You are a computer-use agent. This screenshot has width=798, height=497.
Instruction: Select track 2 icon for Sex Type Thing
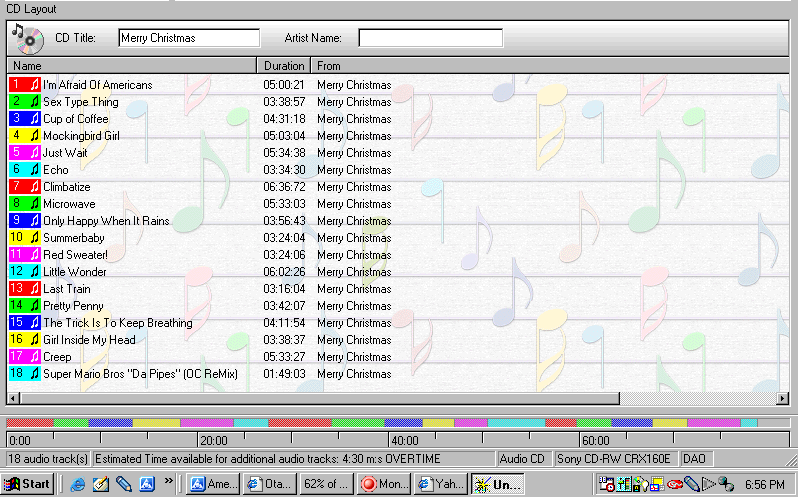pos(25,102)
